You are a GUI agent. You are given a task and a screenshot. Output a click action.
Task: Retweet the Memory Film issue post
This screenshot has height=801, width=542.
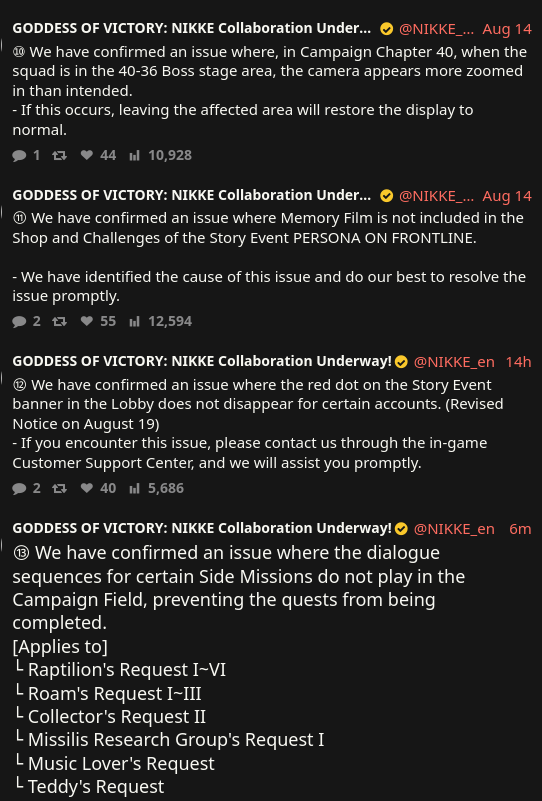click(x=59, y=321)
